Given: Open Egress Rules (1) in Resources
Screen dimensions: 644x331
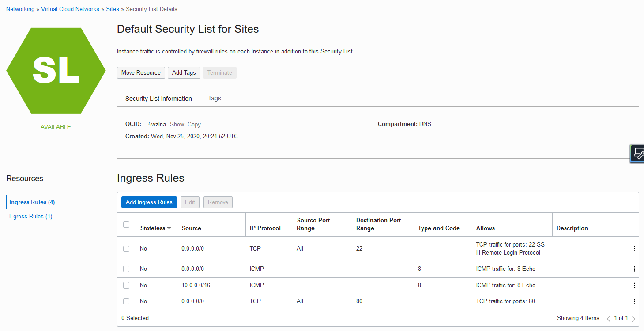Looking at the screenshot, I should tap(31, 216).
